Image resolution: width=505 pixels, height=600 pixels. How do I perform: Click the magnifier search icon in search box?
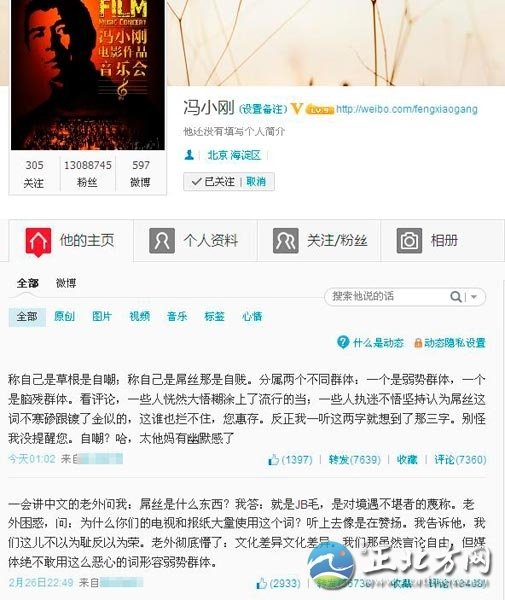[x=455, y=297]
